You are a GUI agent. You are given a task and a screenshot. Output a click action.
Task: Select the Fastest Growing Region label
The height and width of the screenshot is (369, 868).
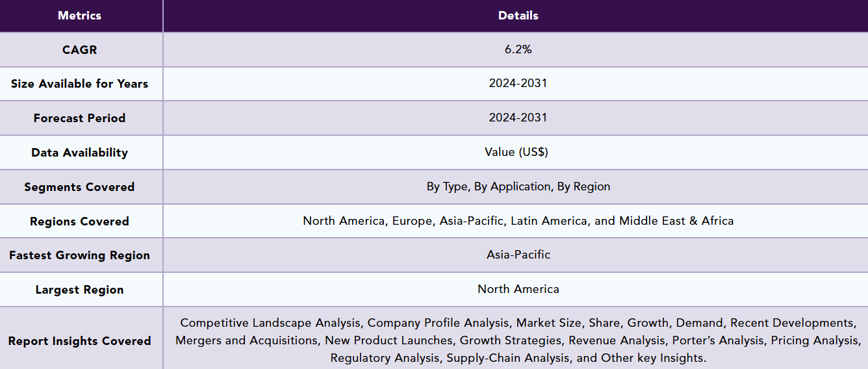pos(79,255)
